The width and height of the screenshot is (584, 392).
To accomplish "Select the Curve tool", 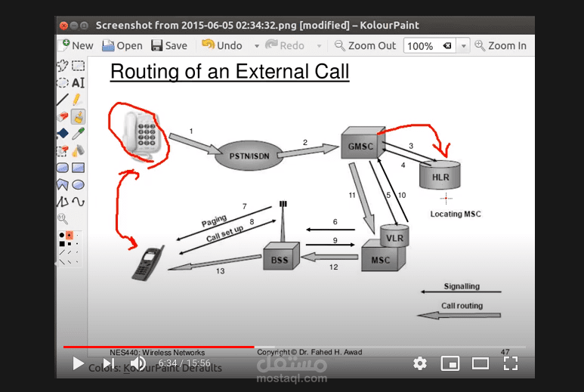I will click(x=79, y=202).
